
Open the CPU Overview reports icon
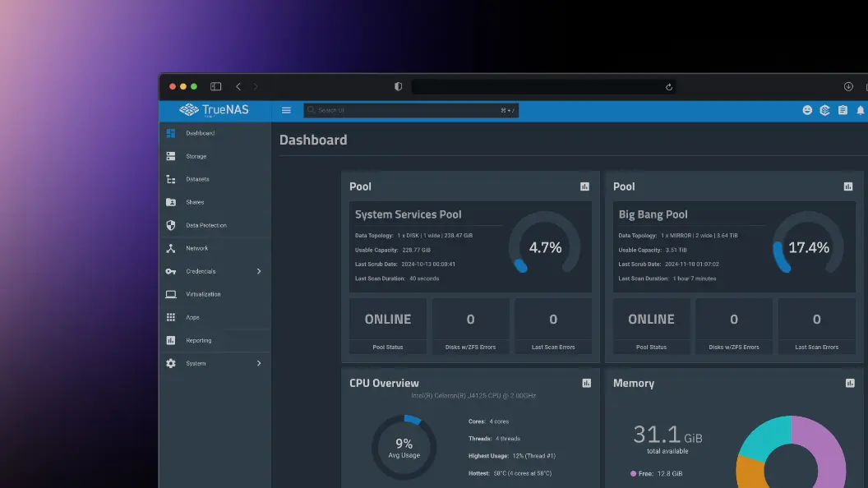[586, 383]
